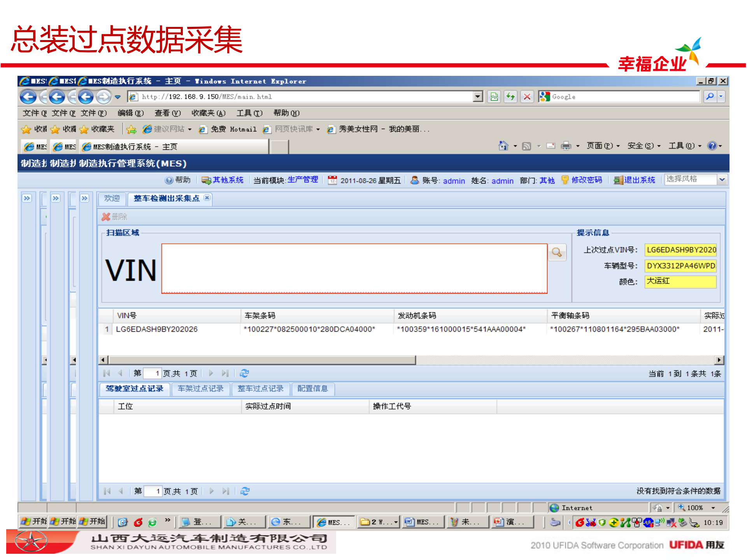Open the 工具 menu in menu bar
This screenshot has width=747, height=560.
pos(249,113)
